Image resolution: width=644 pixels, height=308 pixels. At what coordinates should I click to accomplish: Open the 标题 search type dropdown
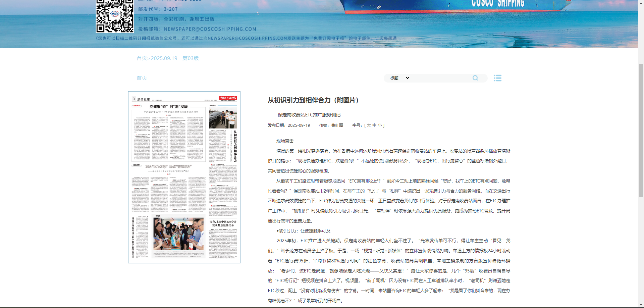tap(399, 78)
